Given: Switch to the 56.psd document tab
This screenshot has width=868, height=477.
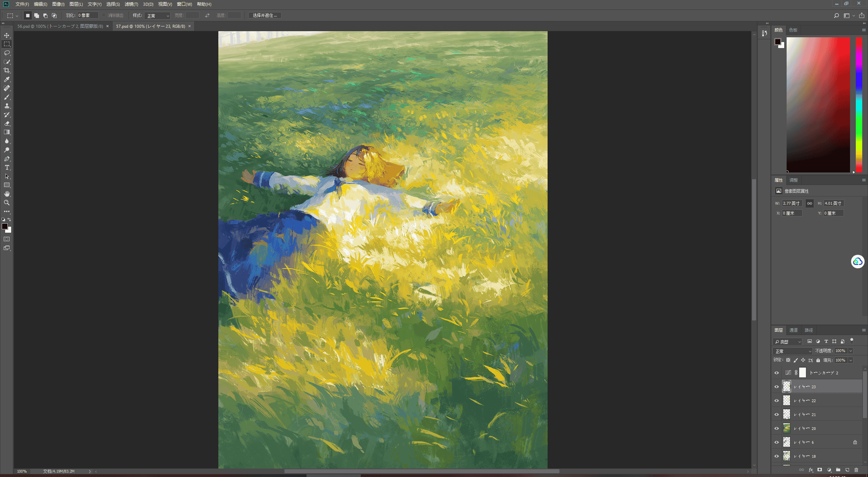Looking at the screenshot, I should click(60, 26).
